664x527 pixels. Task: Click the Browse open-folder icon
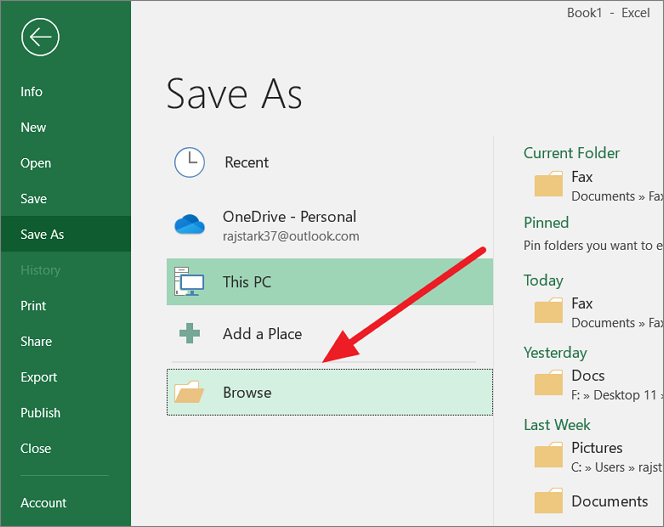(x=189, y=392)
